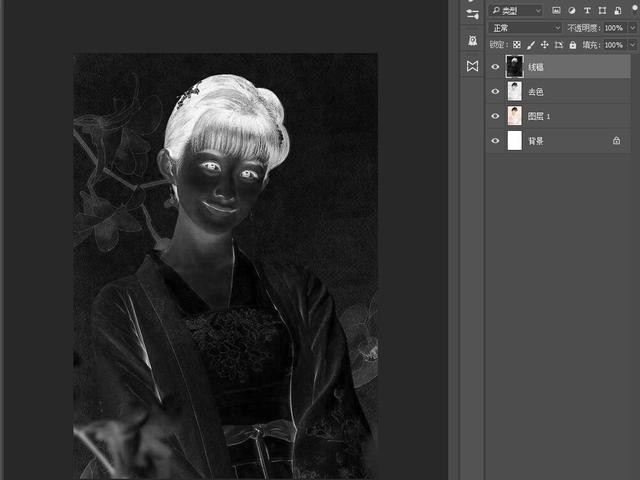
Task: Click lock position move icon
Action: (544, 45)
